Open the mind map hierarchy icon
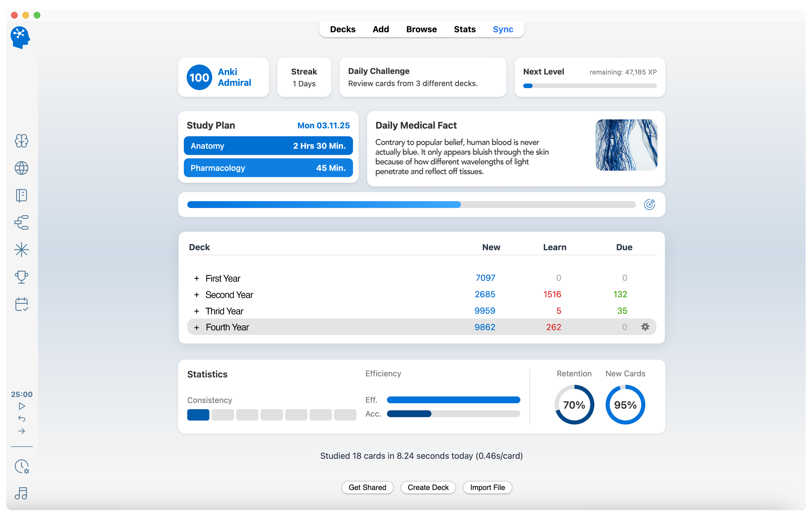812x517 pixels. [21, 223]
